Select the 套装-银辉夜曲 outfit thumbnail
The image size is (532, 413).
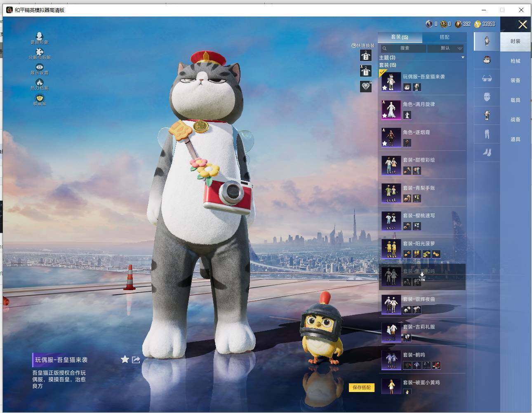tap(391, 304)
